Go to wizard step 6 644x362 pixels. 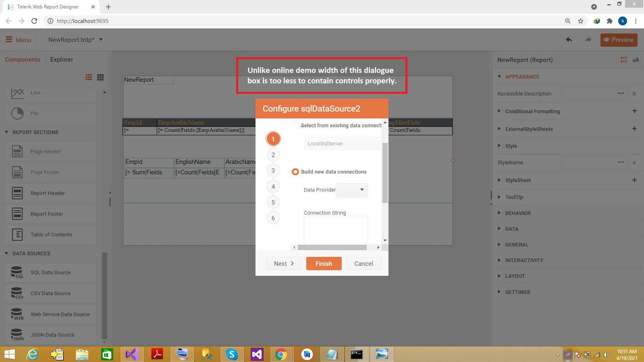(273, 218)
